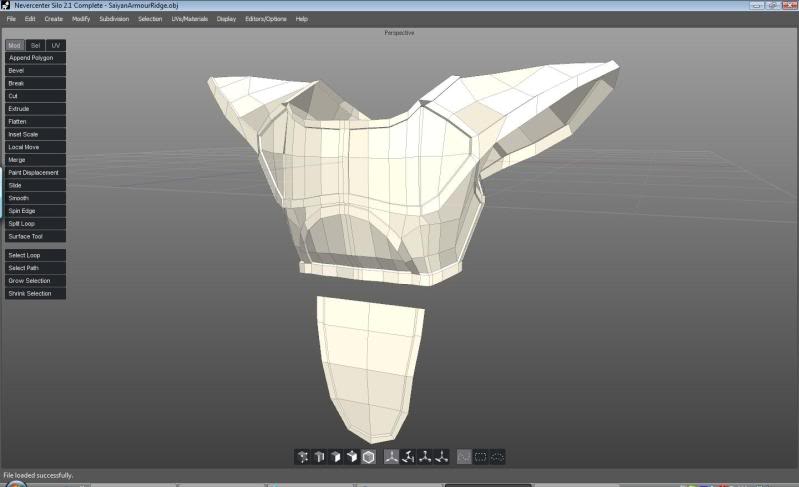Switch to the UV tab
This screenshot has width=799, height=487.
tap(56, 45)
